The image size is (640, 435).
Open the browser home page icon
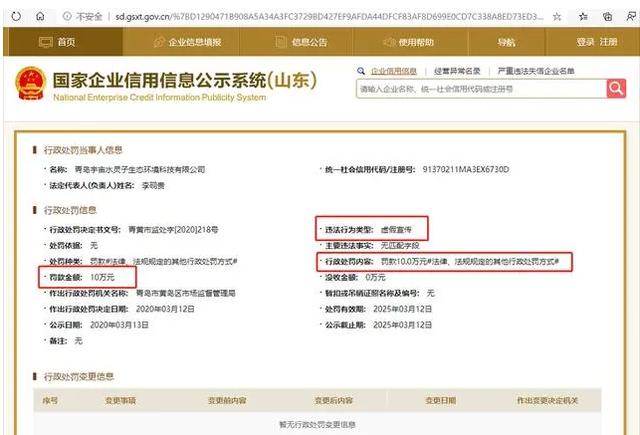coord(39,16)
